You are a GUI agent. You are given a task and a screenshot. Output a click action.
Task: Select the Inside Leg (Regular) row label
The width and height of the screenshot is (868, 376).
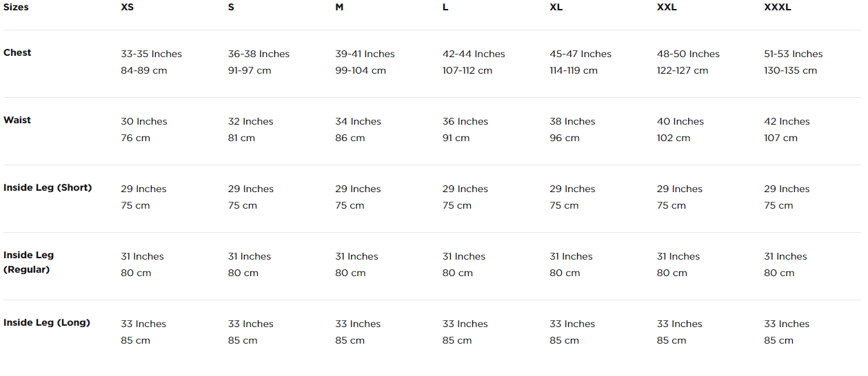click(28, 262)
